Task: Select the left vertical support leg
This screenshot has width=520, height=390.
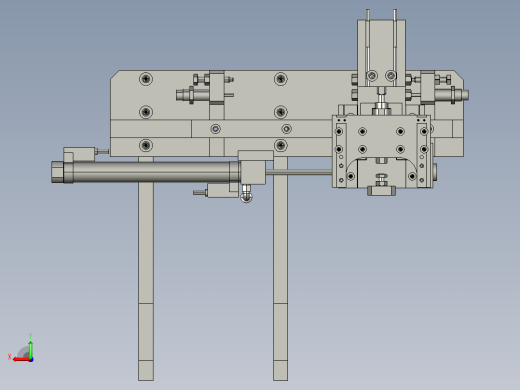Action: pyautogui.click(x=146, y=269)
